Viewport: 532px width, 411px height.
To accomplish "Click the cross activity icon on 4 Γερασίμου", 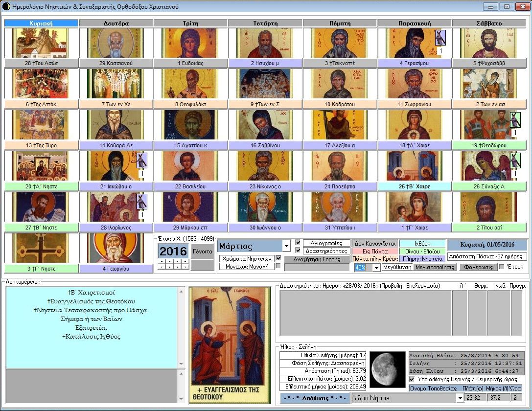I will pos(440,38).
